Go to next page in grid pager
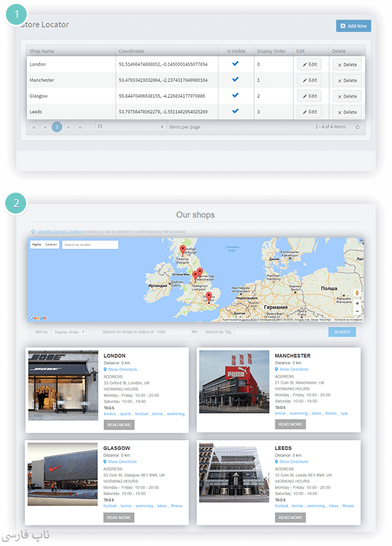 pos(69,127)
